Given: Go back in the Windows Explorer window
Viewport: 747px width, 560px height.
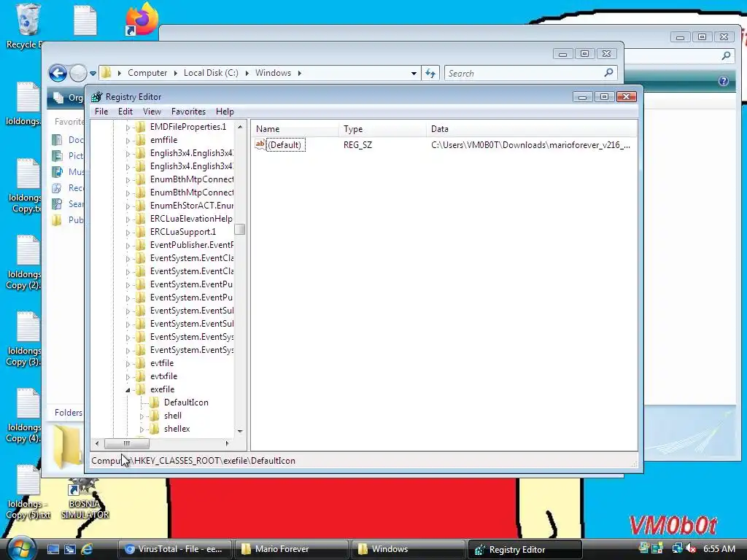Looking at the screenshot, I should point(58,74).
